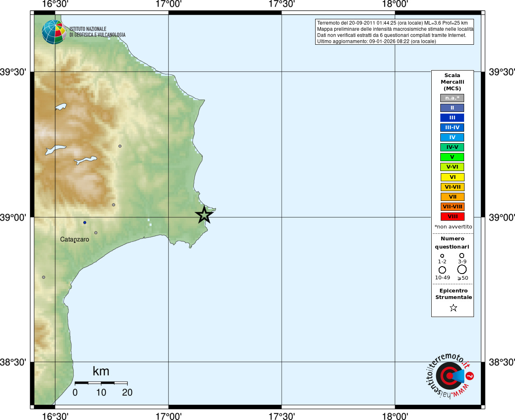
Task: Select the II intensity legend swatch
Action: coord(452,108)
